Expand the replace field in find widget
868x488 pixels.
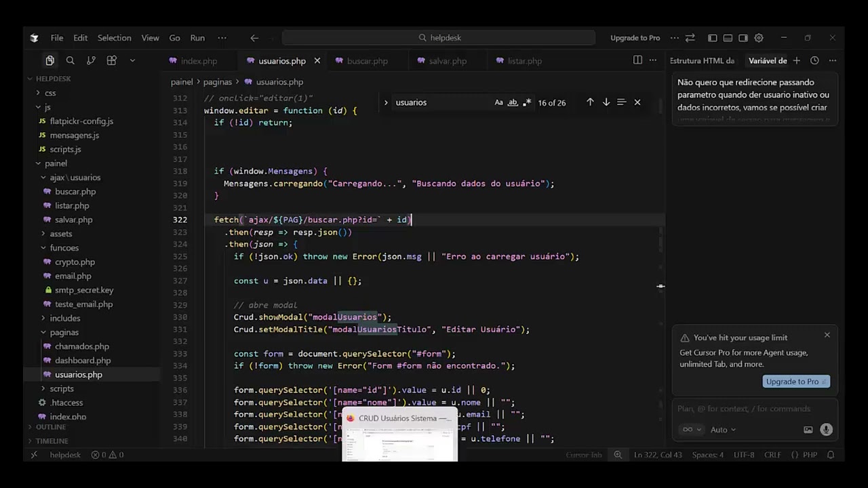tap(386, 102)
